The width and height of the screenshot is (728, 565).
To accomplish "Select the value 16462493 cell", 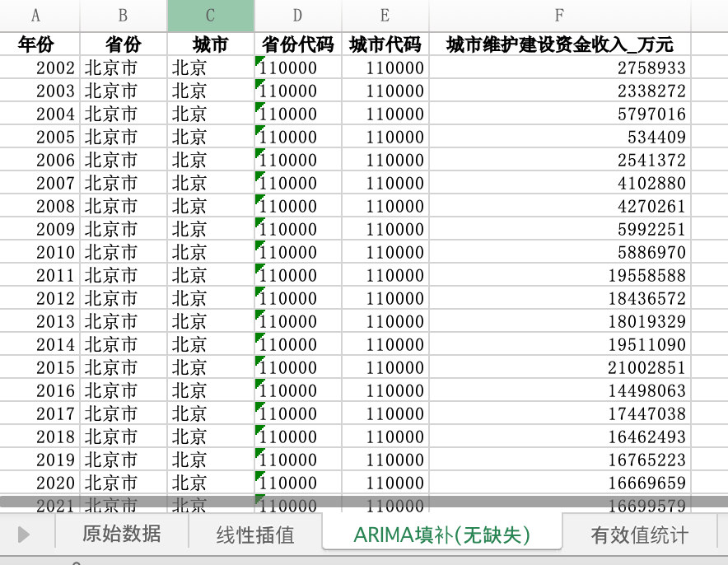I will coord(560,437).
